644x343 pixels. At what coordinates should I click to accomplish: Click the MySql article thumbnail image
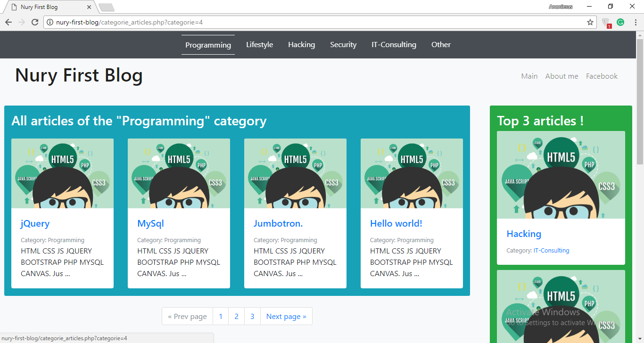(x=179, y=173)
